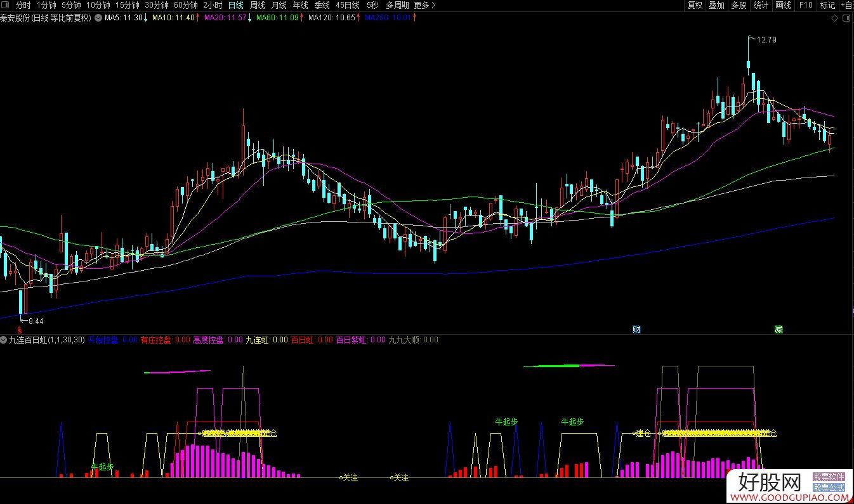This screenshot has height=504, width=854.
Task: Open the F10 company info
Action: 806,5
